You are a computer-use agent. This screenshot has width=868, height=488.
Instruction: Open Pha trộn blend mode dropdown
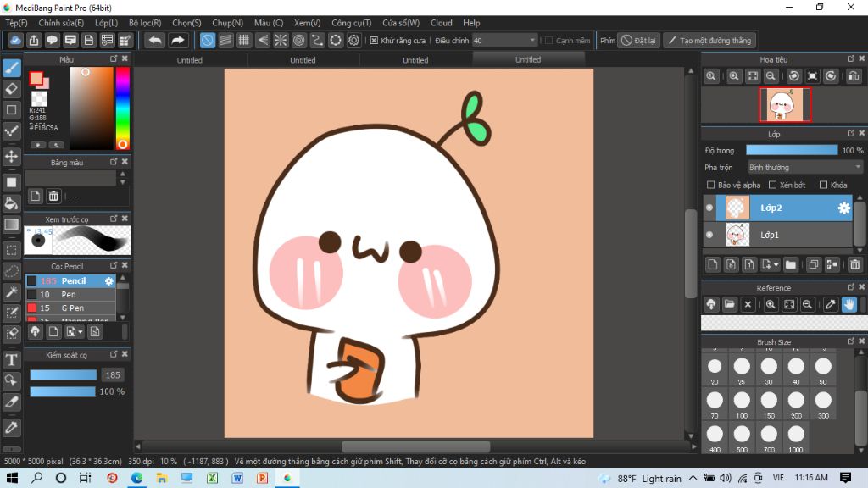(x=805, y=167)
